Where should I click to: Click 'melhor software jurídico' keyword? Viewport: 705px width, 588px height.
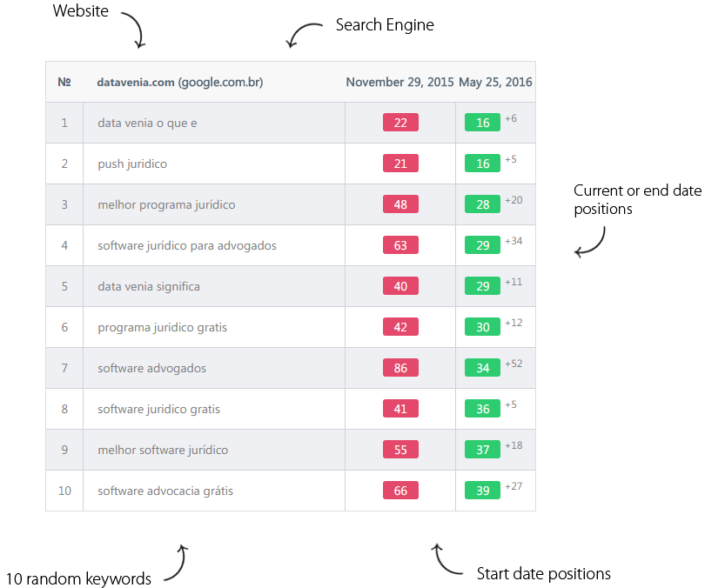(163, 450)
